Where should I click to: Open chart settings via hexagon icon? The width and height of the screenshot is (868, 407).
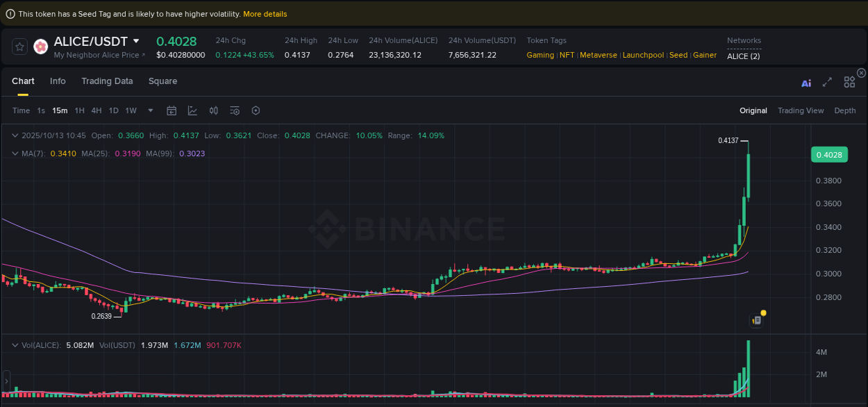256,110
